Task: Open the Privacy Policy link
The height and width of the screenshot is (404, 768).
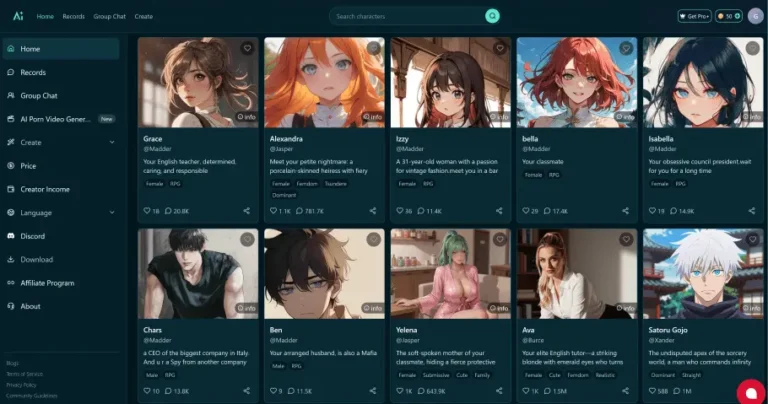Action: coord(21,385)
